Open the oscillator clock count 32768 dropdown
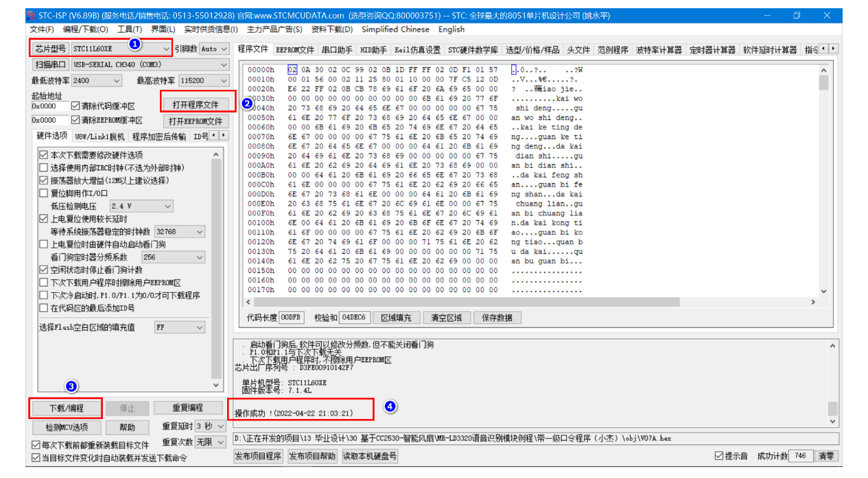This screenshot has width=868, height=478. tap(199, 232)
